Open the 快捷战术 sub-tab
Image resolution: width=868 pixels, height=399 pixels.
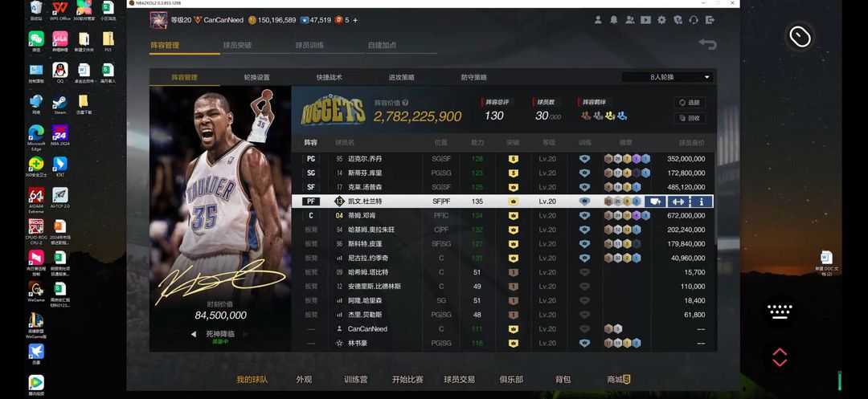point(329,78)
